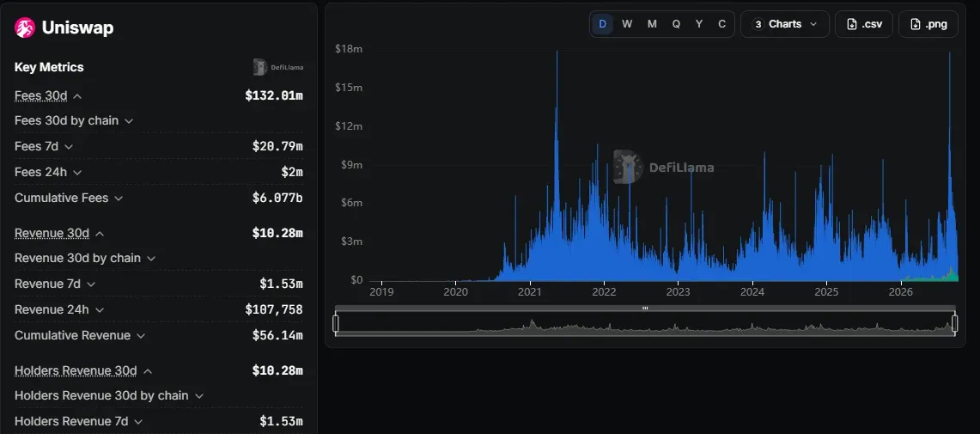Switch chart to weekly W interval
The height and width of the screenshot is (434, 980).
pyautogui.click(x=627, y=24)
